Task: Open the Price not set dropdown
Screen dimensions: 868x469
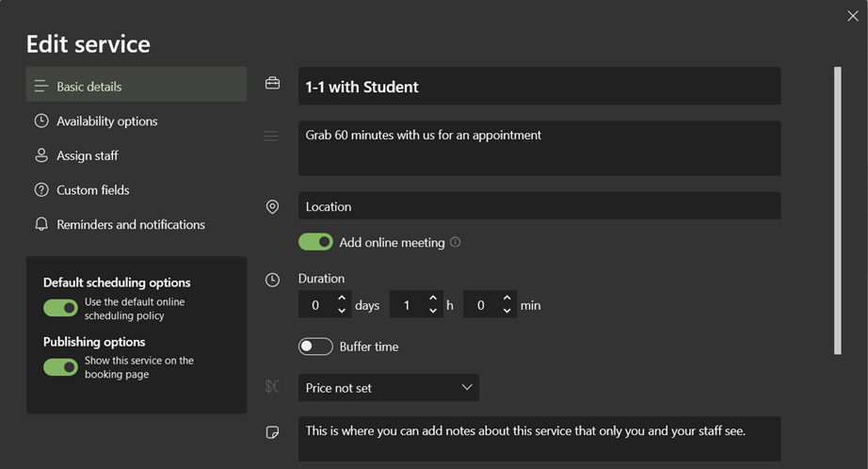Action: pyautogui.click(x=388, y=388)
